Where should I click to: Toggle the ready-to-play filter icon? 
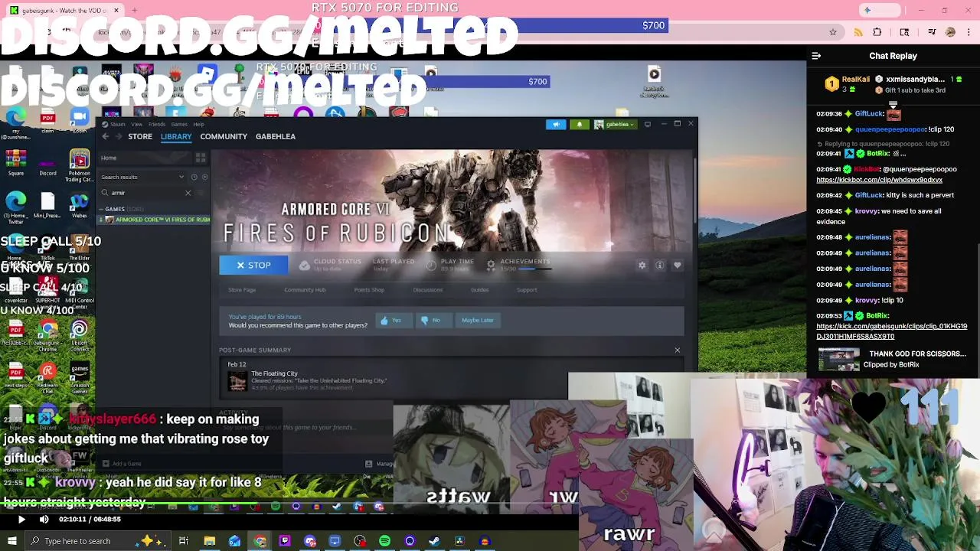coord(204,177)
